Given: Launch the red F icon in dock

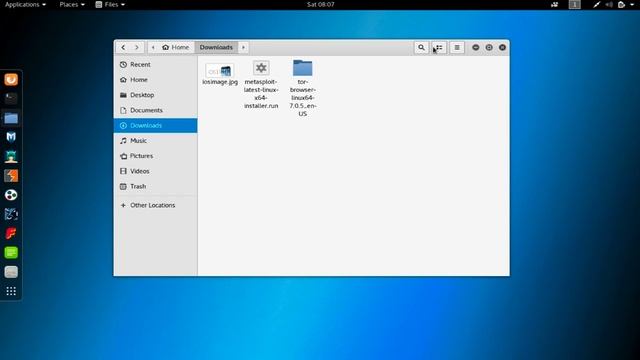Looking at the screenshot, I should 11,233.
